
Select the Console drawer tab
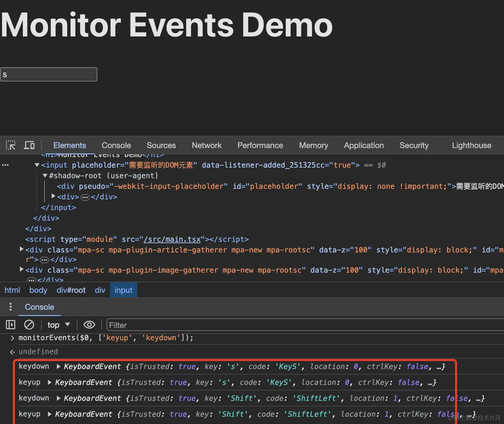[39, 307]
